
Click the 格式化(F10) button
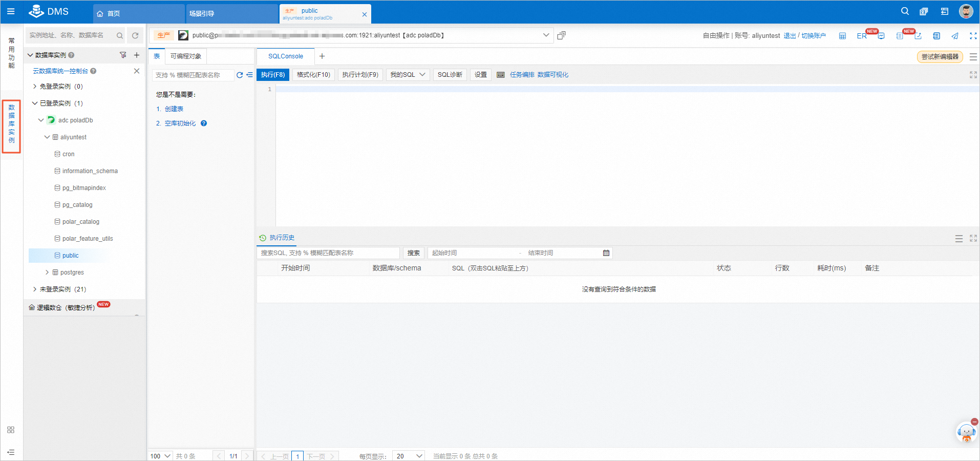coord(313,75)
